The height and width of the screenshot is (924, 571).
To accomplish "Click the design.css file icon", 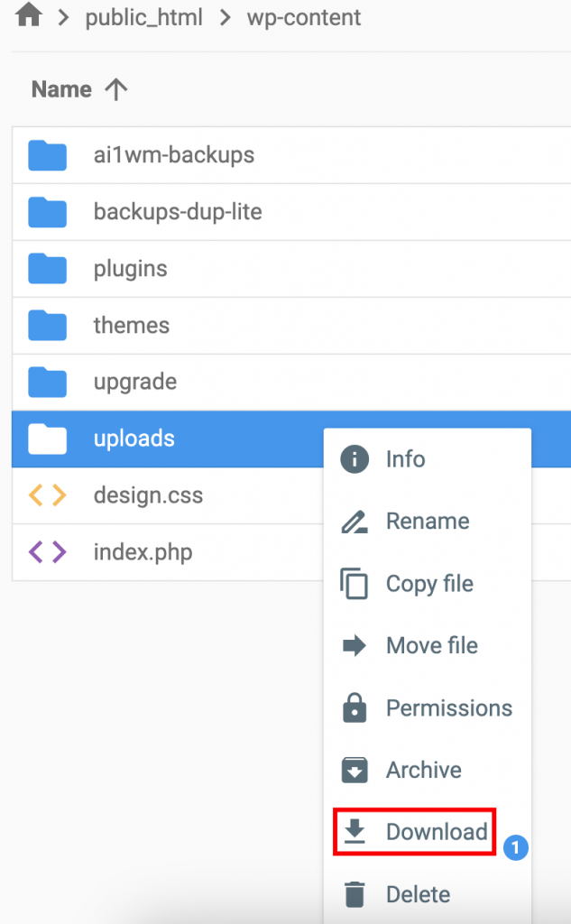I will tap(47, 494).
